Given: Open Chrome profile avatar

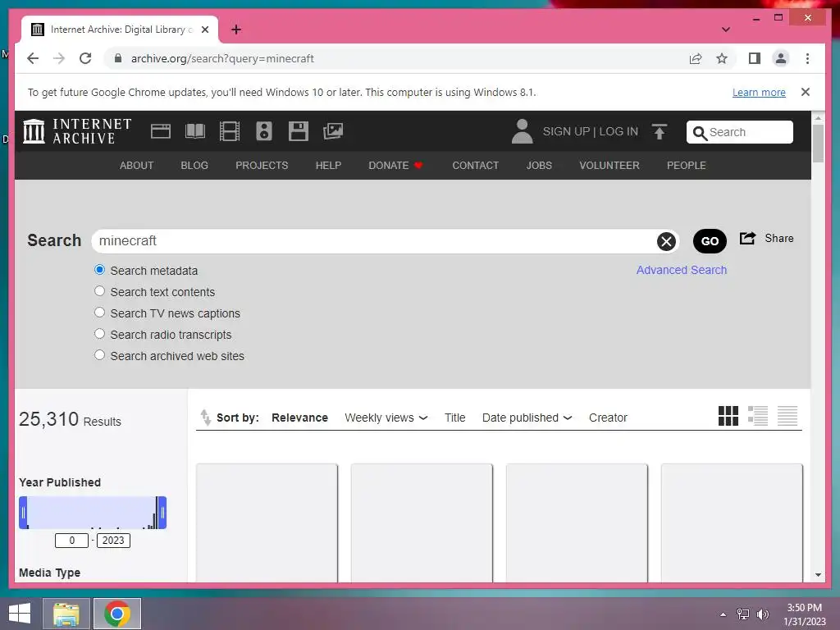Looking at the screenshot, I should 781,58.
